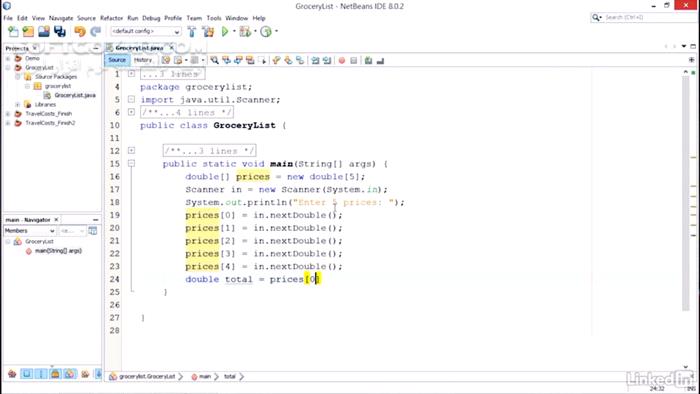Viewport: 700px width, 394px height.
Task: Click the Run Project green arrow
Action: point(225,31)
